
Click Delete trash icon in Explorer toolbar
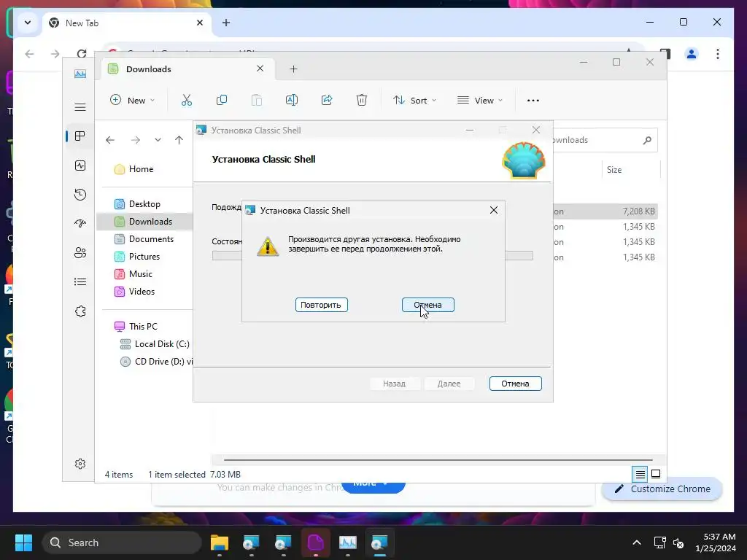tap(362, 100)
